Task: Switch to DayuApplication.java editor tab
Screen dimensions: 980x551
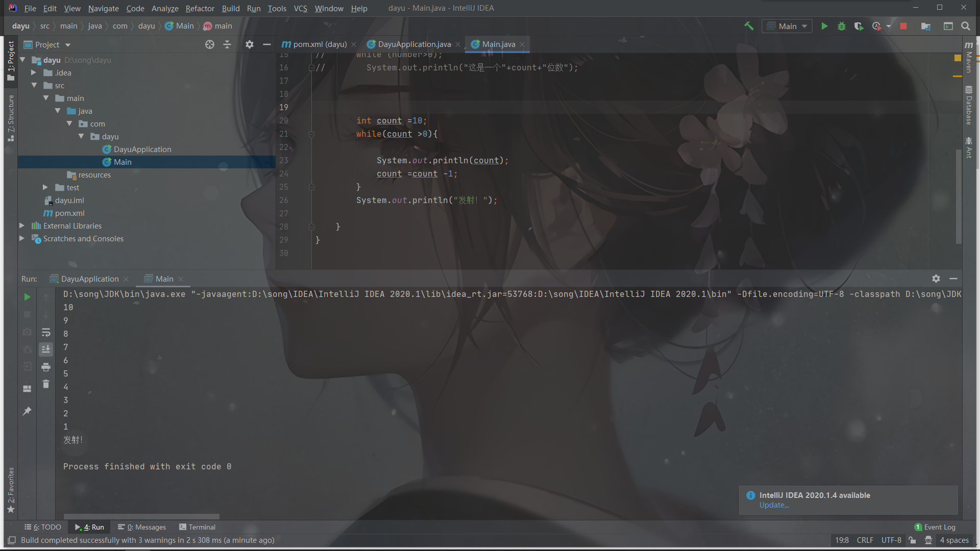Action: point(414,44)
